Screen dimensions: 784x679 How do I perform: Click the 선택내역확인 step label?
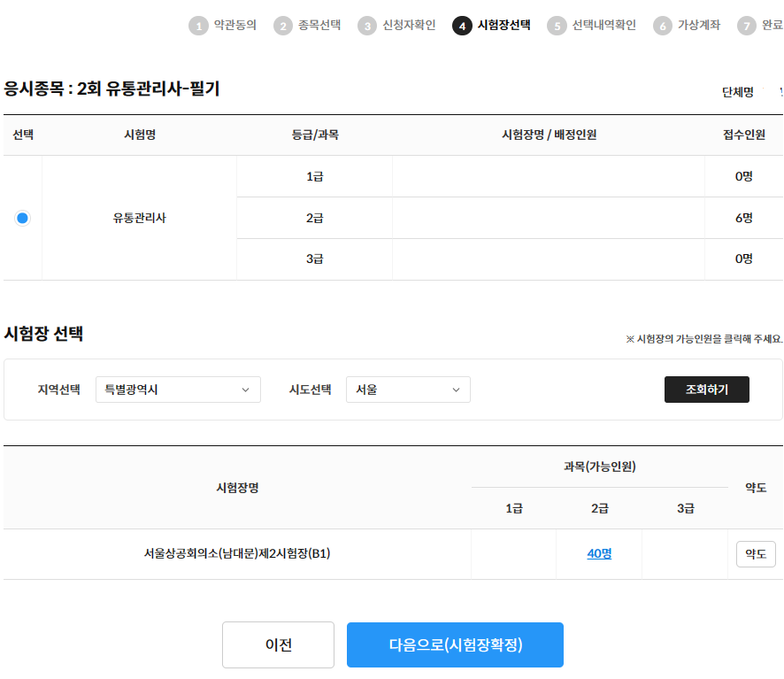603,26
